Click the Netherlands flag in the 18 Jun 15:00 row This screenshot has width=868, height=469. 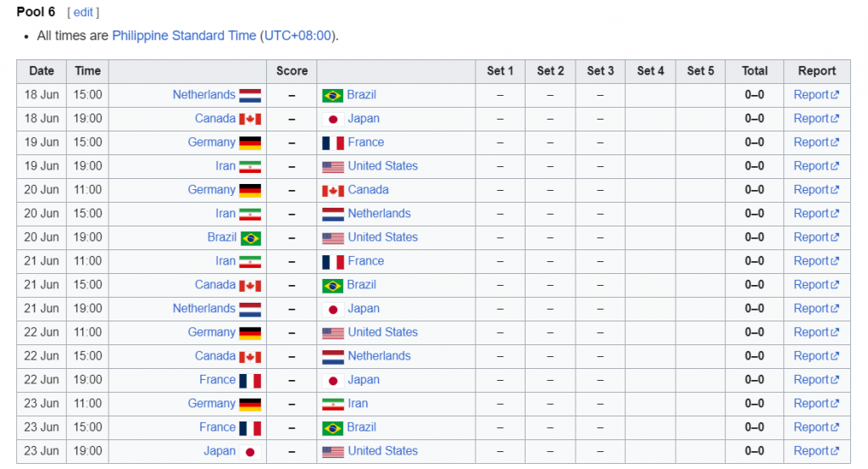pyautogui.click(x=250, y=95)
